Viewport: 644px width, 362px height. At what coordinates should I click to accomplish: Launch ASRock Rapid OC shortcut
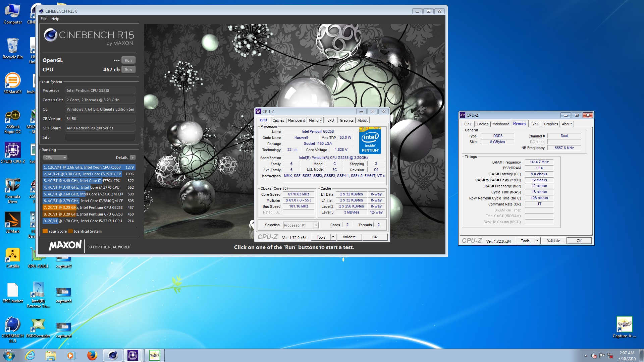[13, 121]
